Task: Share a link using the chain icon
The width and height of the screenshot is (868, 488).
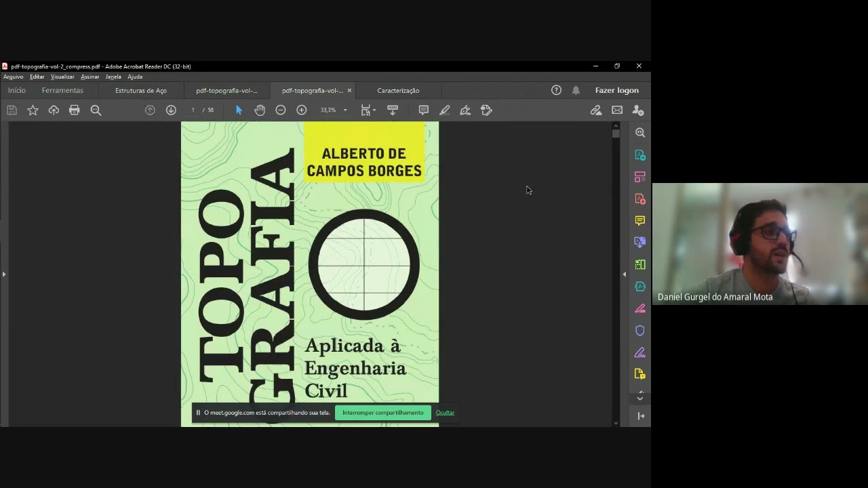Action: pyautogui.click(x=596, y=110)
